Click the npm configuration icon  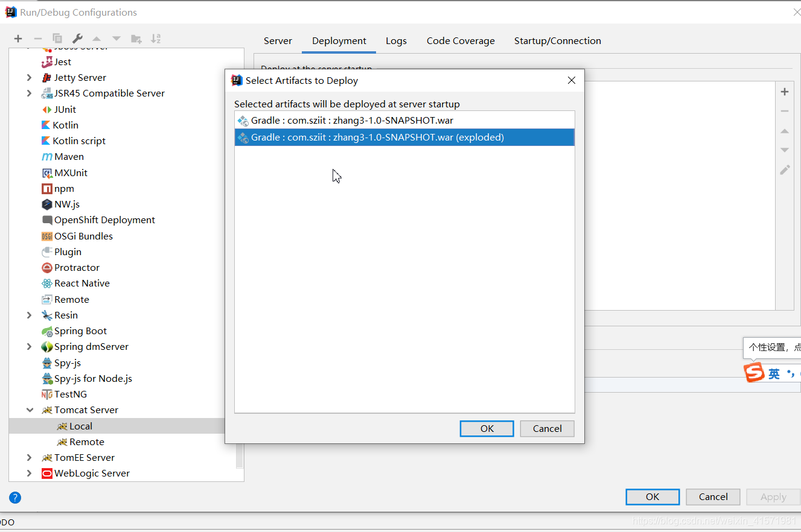(47, 188)
